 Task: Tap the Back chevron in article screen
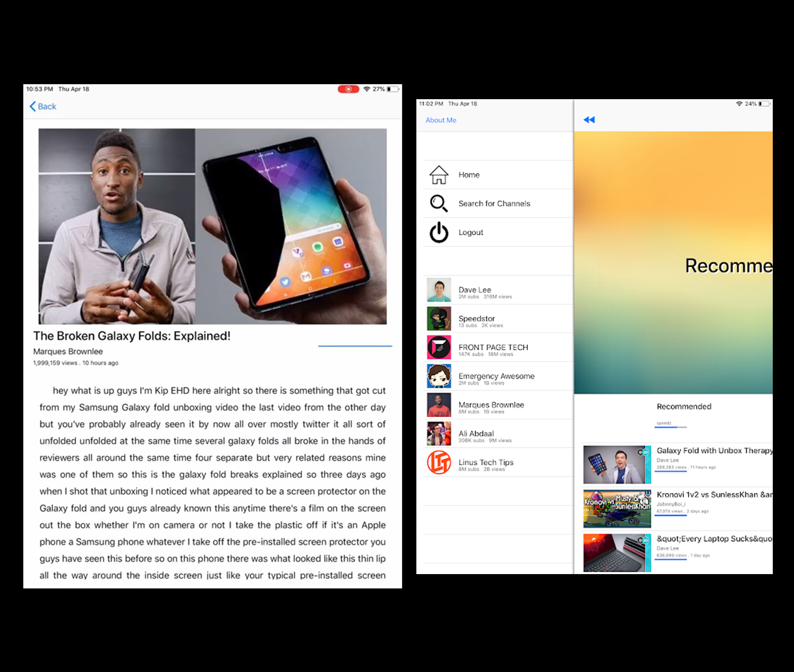tap(32, 107)
